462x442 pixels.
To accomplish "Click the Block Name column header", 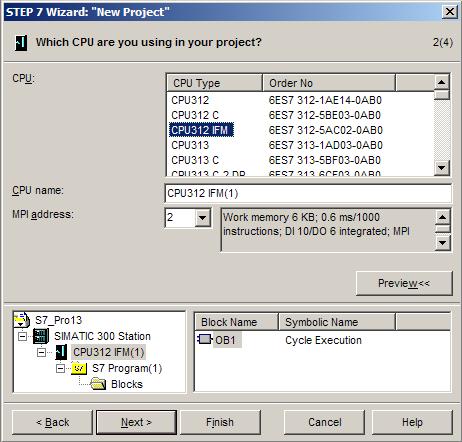I will coord(236,322).
